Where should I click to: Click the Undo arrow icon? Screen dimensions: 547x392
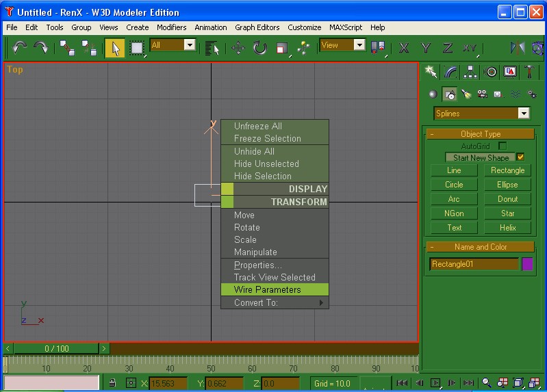19,47
